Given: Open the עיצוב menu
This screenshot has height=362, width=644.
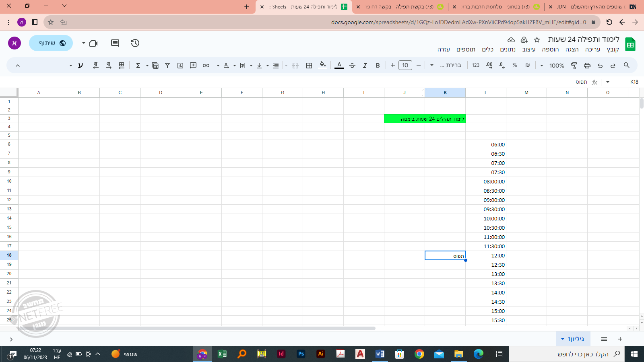Looking at the screenshot, I should tap(529, 49).
